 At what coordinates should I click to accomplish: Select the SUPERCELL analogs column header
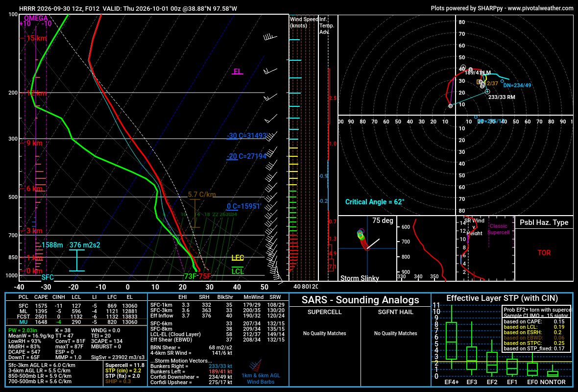pos(324,312)
